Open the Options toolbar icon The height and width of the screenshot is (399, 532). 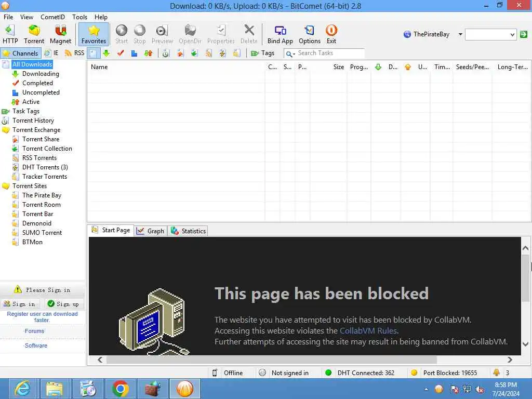(x=310, y=34)
